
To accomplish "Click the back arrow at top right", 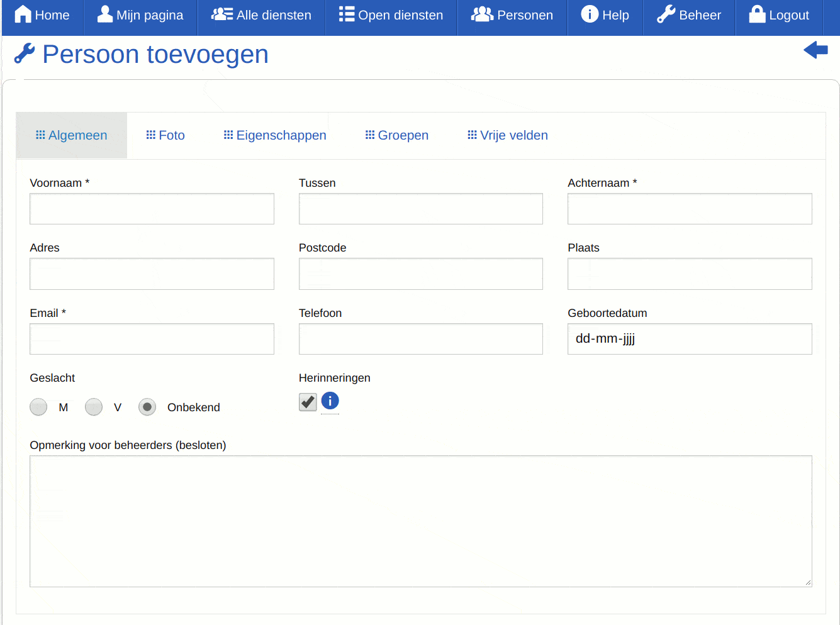I will 815,50.
